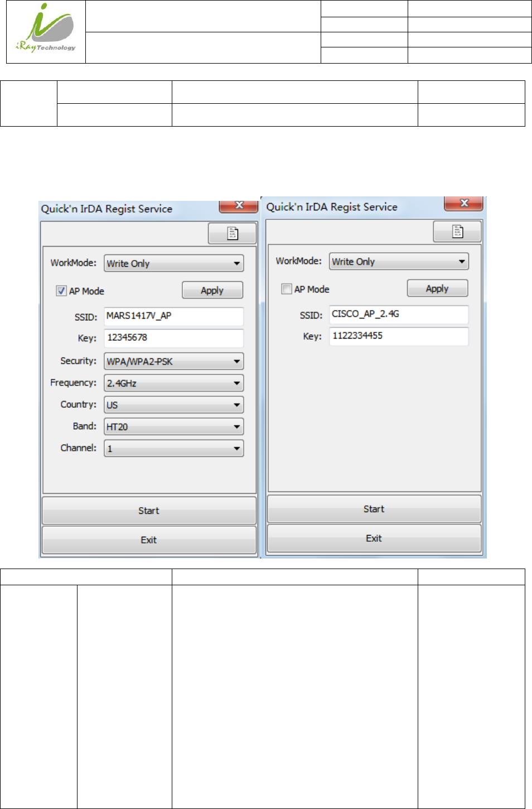
Task: Uncheck AP Mode in left window
Action: click(x=61, y=291)
